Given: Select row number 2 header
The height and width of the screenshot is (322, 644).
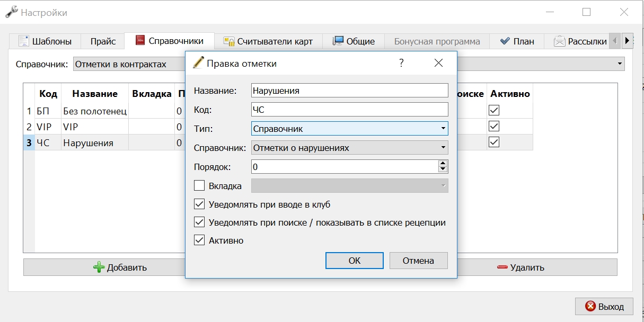Looking at the screenshot, I should tap(29, 127).
